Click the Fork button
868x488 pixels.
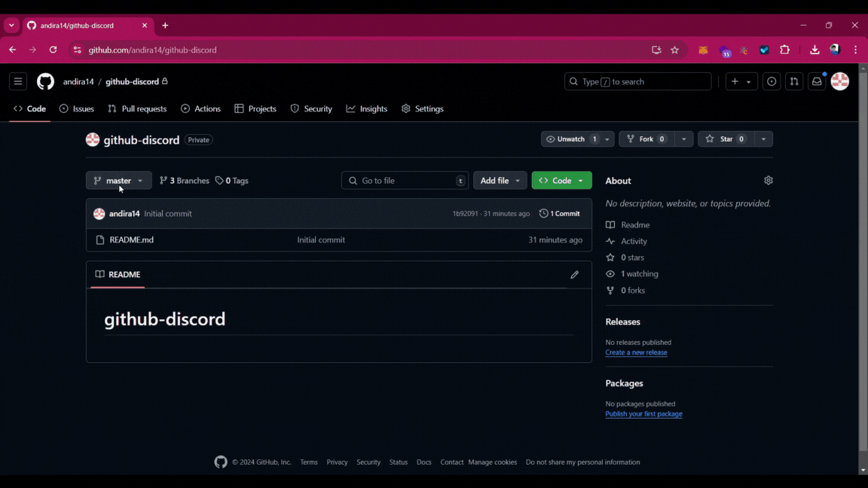coord(646,139)
